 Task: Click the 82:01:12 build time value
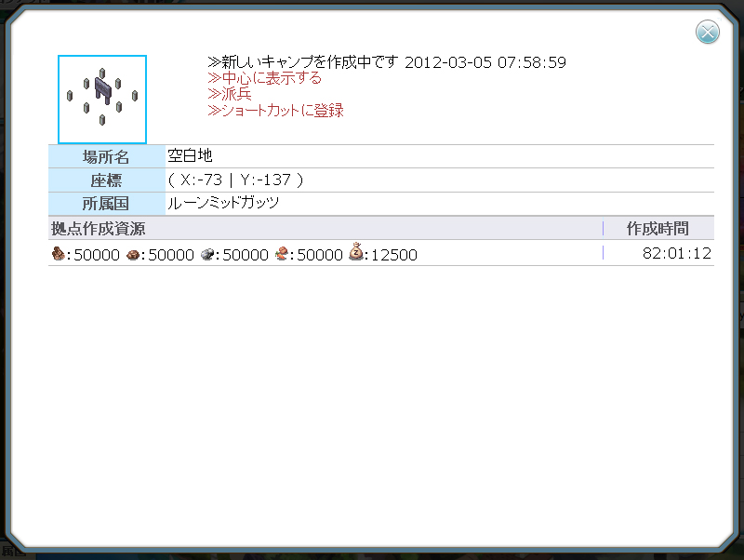(677, 253)
